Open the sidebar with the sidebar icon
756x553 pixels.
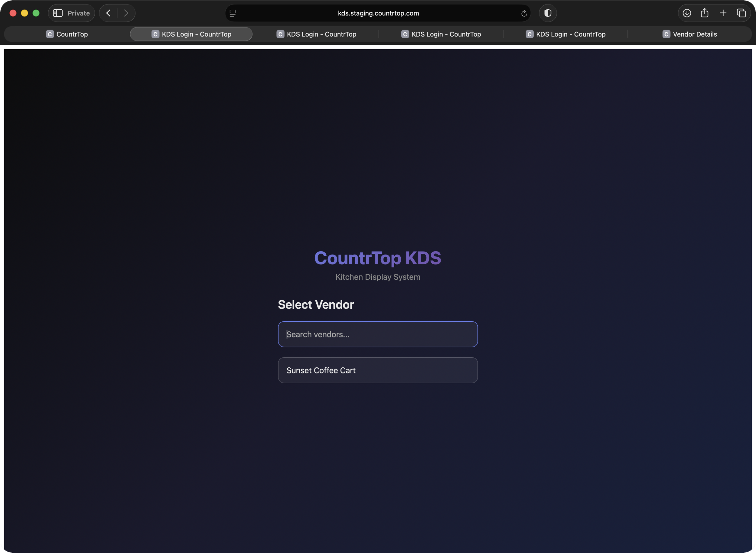pyautogui.click(x=57, y=13)
